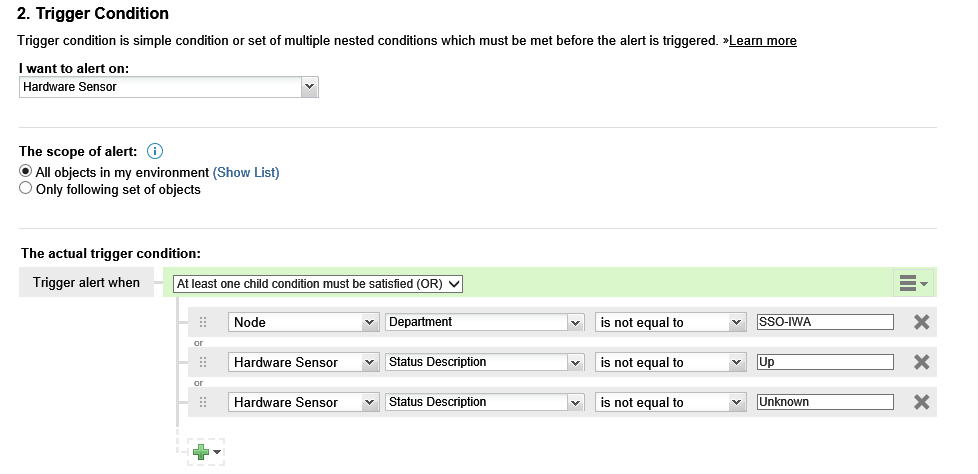Remove the 'Unknown' status condition row
The width and height of the screenshot is (978, 474).
(x=922, y=402)
